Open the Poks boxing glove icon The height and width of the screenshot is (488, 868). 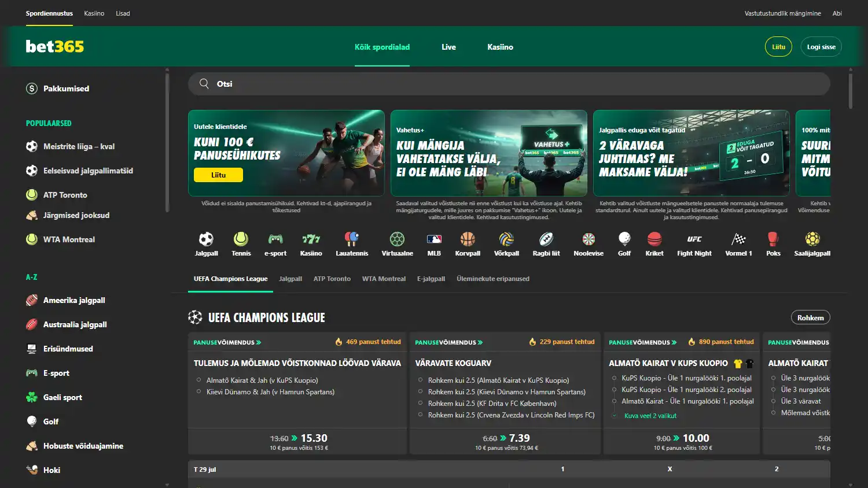point(773,239)
